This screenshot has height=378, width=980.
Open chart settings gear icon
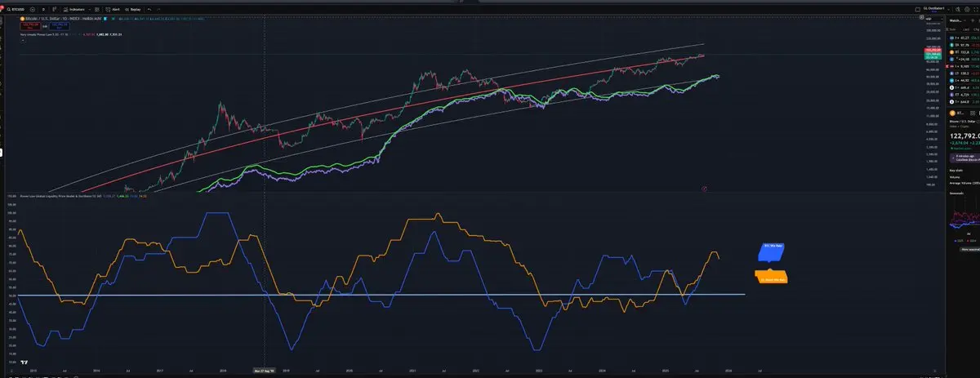(967, 9)
